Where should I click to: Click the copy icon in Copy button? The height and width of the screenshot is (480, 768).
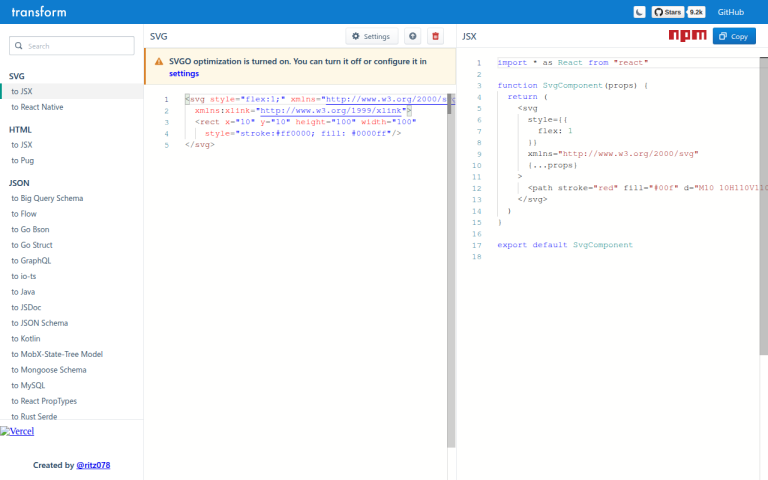pos(723,36)
